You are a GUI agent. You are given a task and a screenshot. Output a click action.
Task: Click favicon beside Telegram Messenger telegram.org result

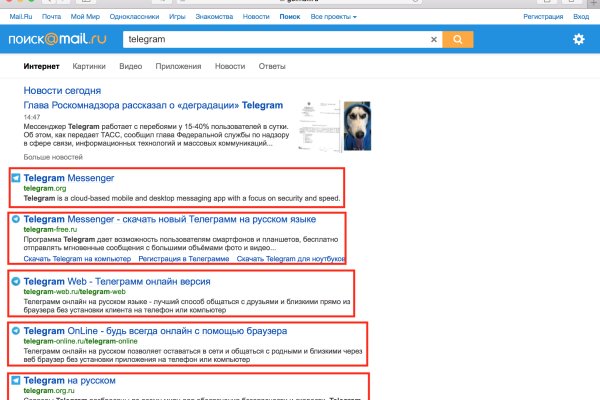(x=16, y=178)
